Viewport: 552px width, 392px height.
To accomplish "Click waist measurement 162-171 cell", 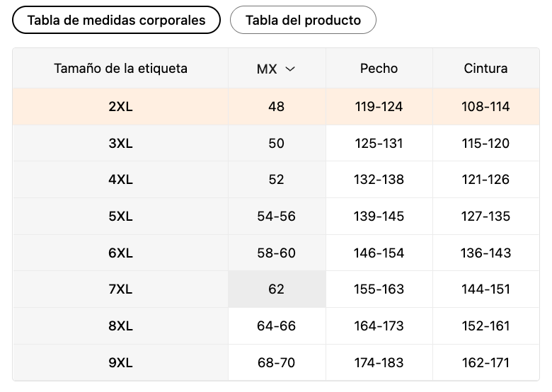I will 485,363.
